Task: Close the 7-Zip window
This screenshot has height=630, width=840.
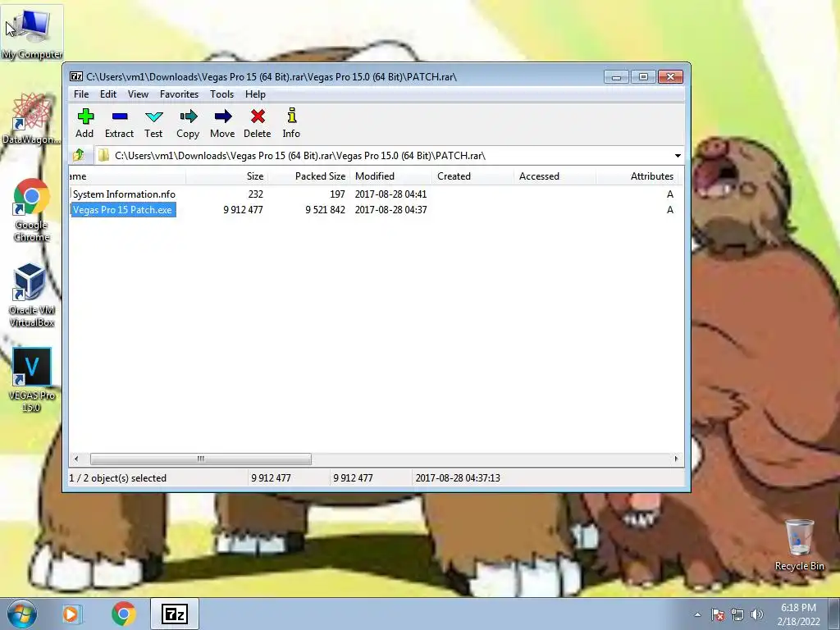Action: pos(670,77)
